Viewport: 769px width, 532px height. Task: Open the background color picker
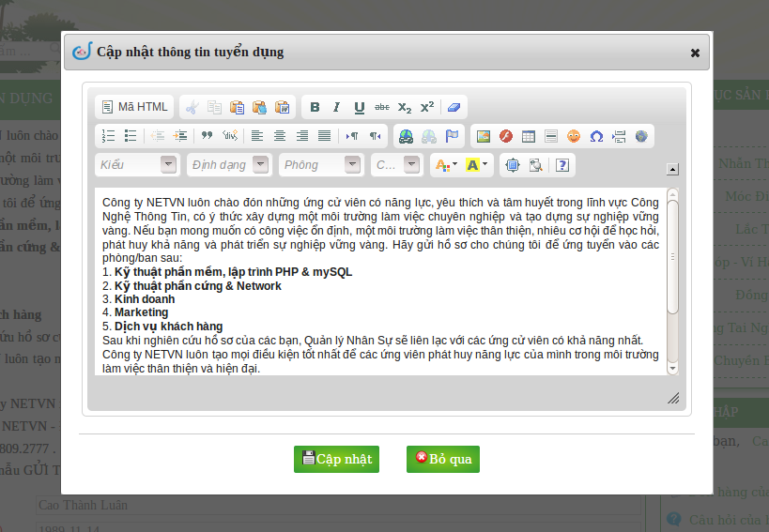[477, 165]
